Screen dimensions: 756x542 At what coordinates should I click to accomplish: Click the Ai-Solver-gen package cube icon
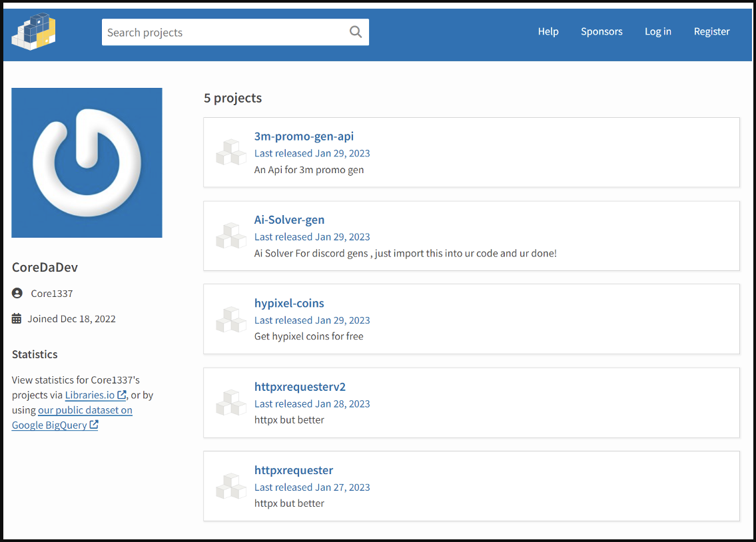(231, 236)
